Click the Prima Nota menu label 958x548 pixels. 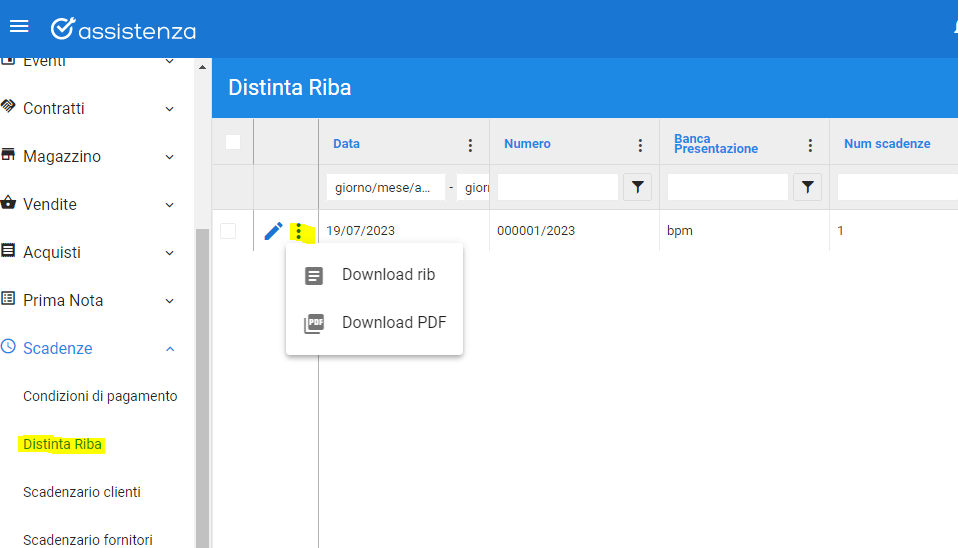tap(63, 301)
